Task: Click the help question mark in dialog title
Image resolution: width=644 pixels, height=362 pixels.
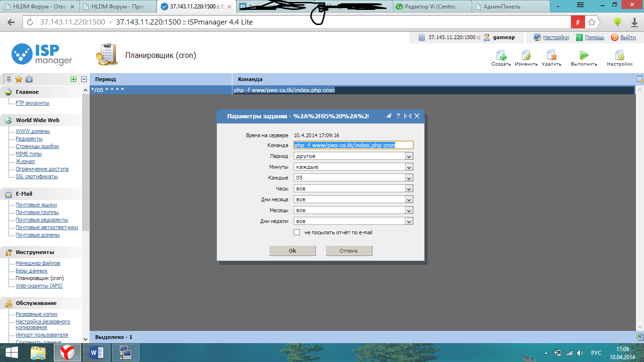Action: 398,116
